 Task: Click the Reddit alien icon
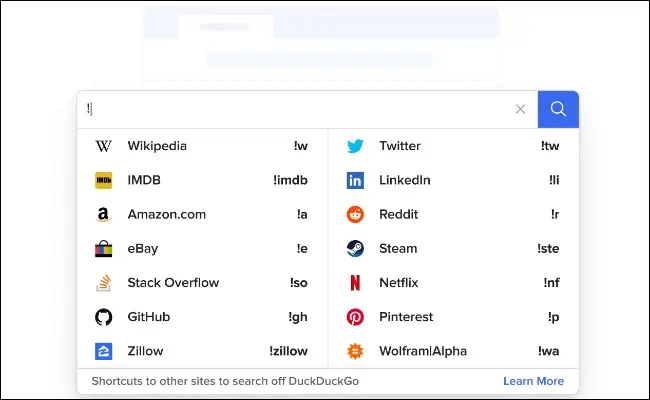(355, 214)
